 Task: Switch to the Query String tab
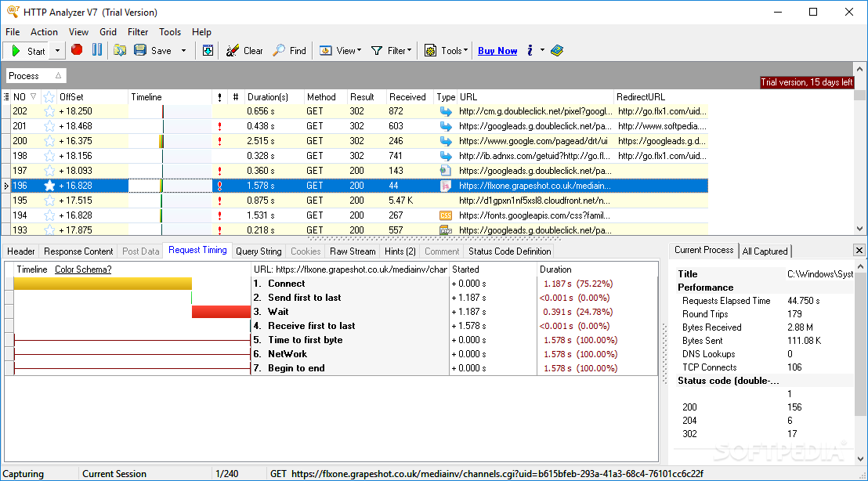point(259,251)
